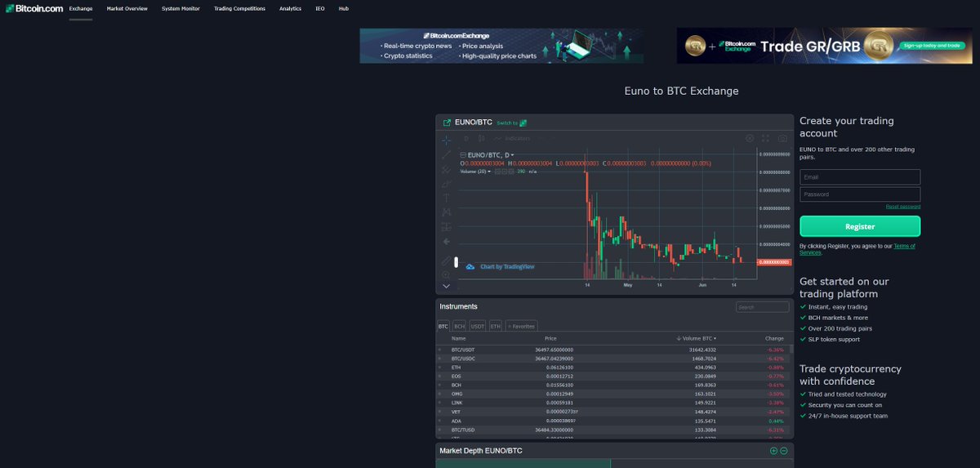Switch the chart to fullscreen mode

click(766, 139)
